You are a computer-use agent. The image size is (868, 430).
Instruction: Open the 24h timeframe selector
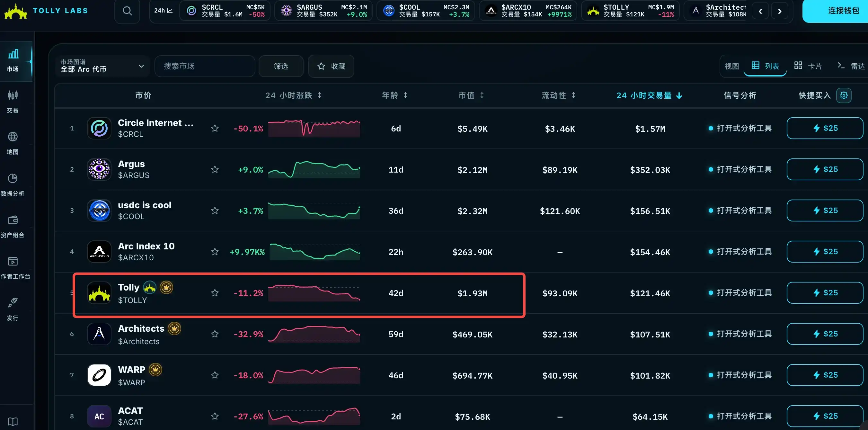tap(164, 11)
